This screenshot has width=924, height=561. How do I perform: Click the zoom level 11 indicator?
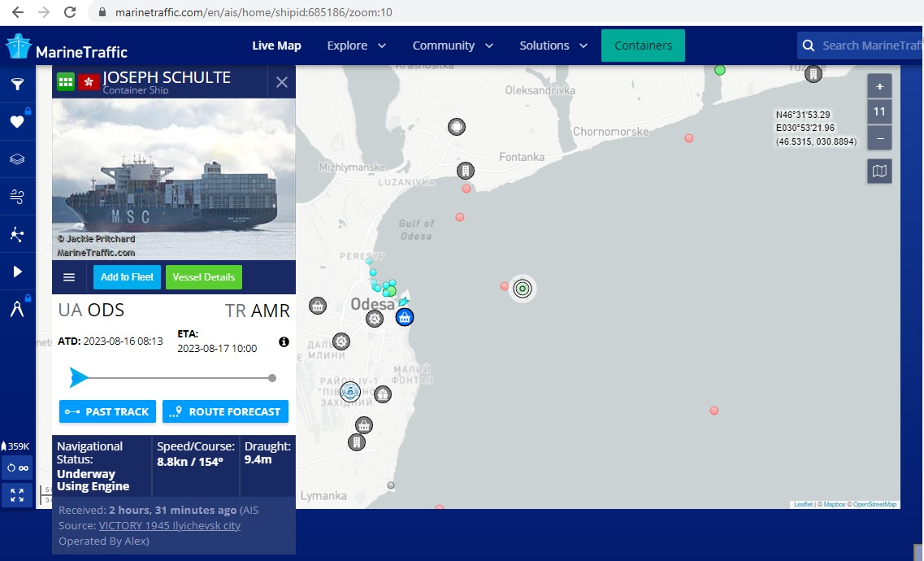point(879,112)
